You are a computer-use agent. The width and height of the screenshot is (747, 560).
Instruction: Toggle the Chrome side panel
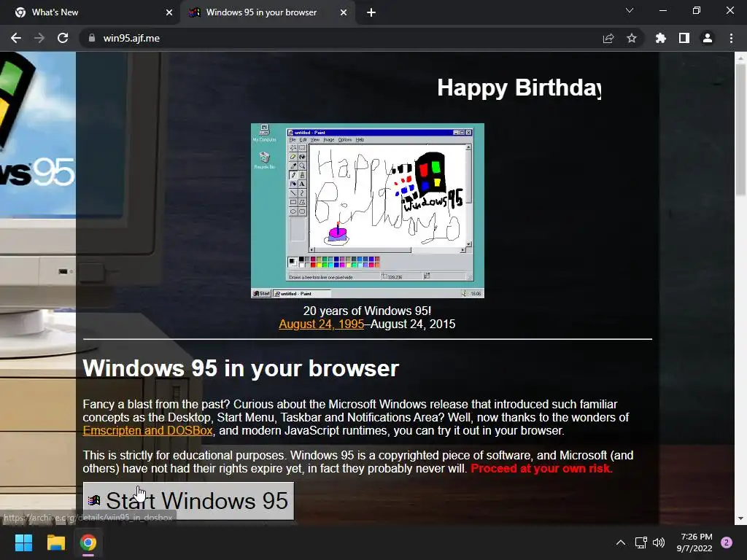point(684,38)
